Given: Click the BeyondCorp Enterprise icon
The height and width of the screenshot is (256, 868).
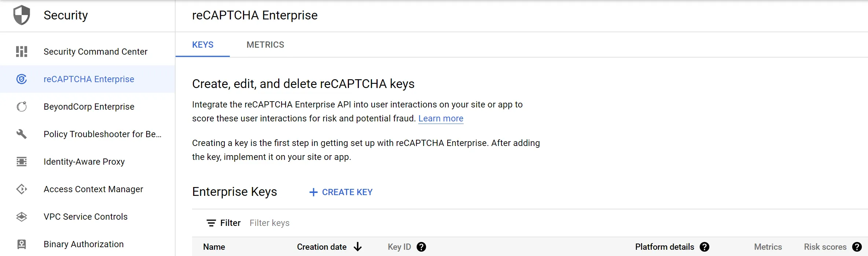Looking at the screenshot, I should tap(22, 107).
